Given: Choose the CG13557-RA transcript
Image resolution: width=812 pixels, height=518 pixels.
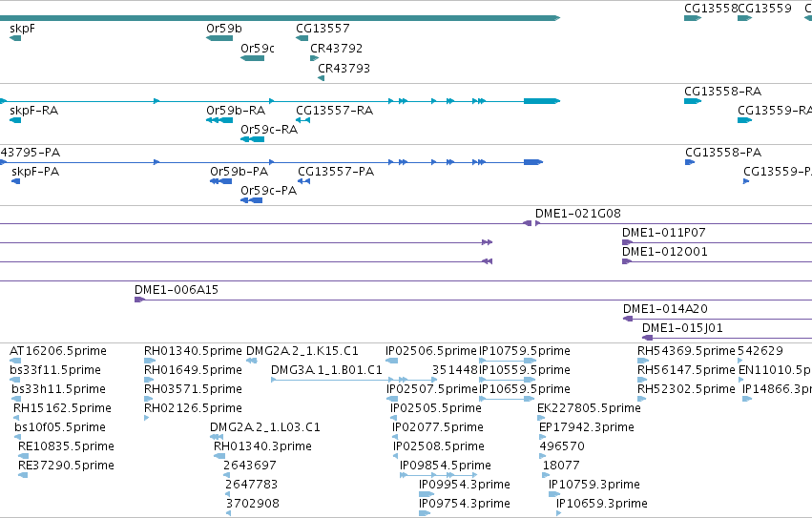Looking at the screenshot, I should [x=302, y=120].
